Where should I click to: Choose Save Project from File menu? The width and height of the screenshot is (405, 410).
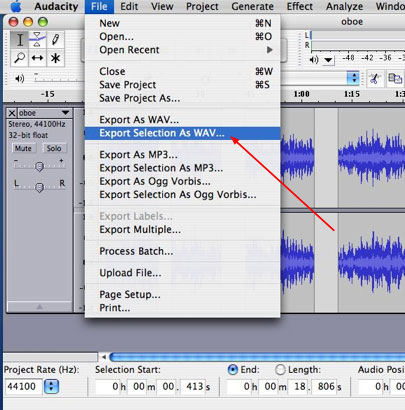click(x=183, y=85)
